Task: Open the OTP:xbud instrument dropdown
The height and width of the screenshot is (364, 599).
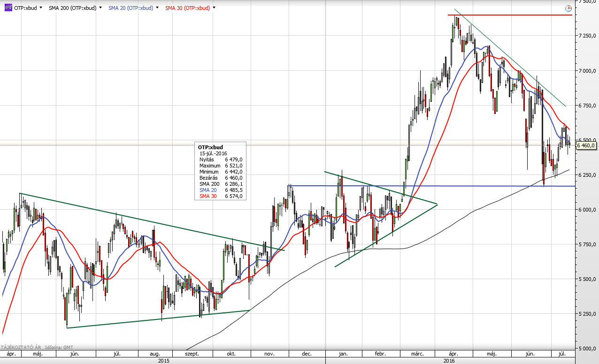Action: click(x=41, y=8)
